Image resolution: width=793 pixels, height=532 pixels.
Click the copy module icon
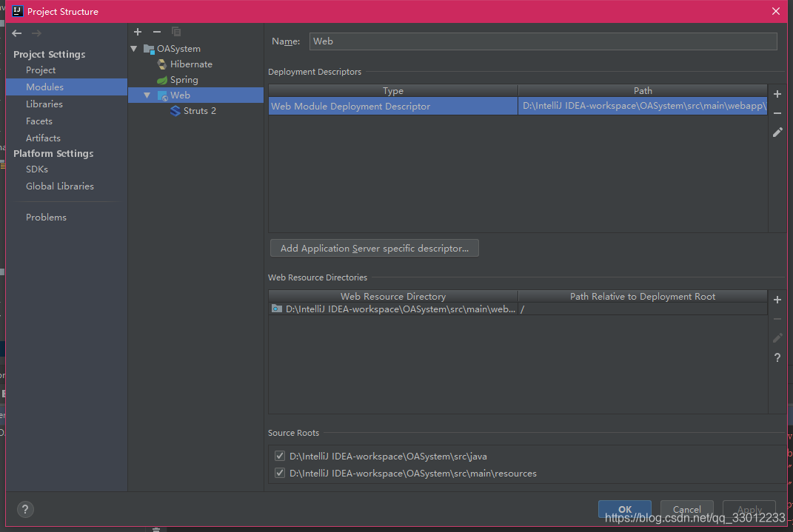click(176, 32)
